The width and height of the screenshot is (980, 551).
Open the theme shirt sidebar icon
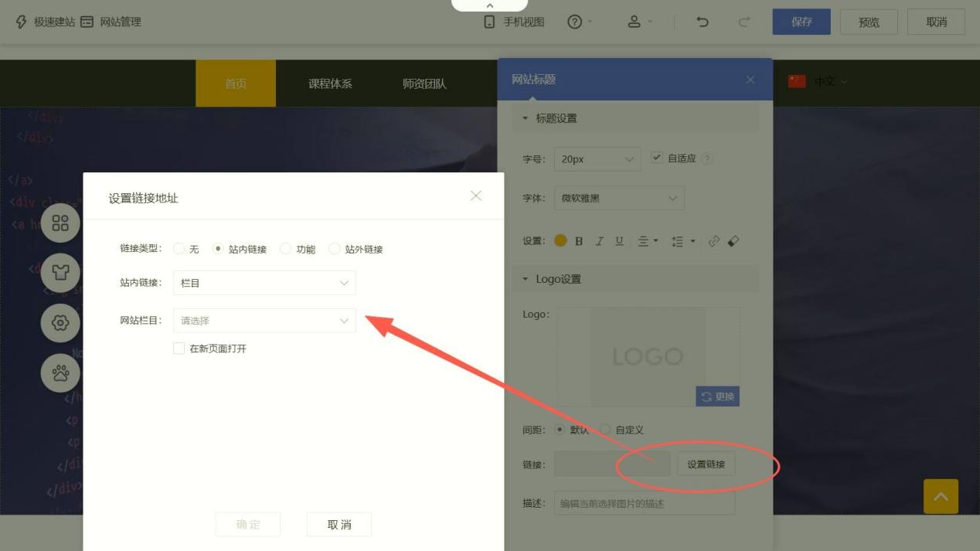click(60, 273)
